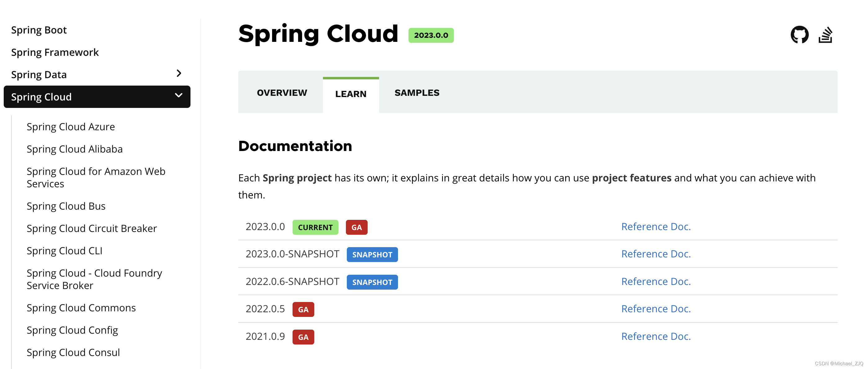
Task: Click the Spring Cloud page title
Action: 318,34
